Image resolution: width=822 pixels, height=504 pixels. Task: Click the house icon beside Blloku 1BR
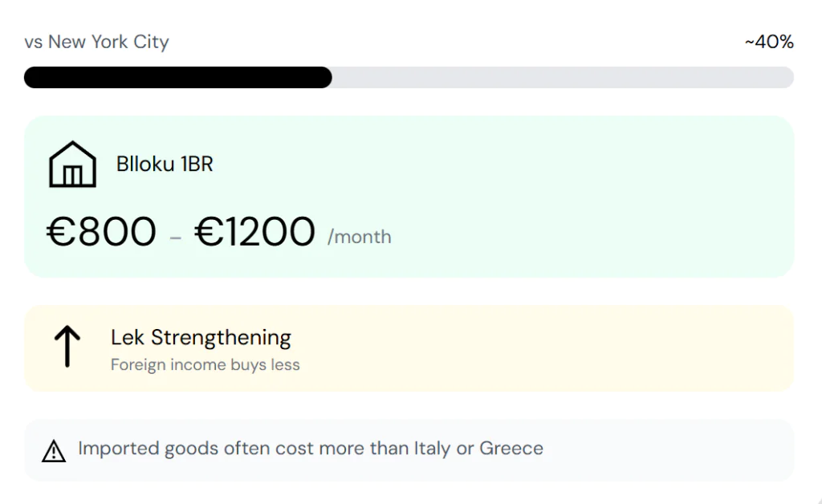pos(72,165)
